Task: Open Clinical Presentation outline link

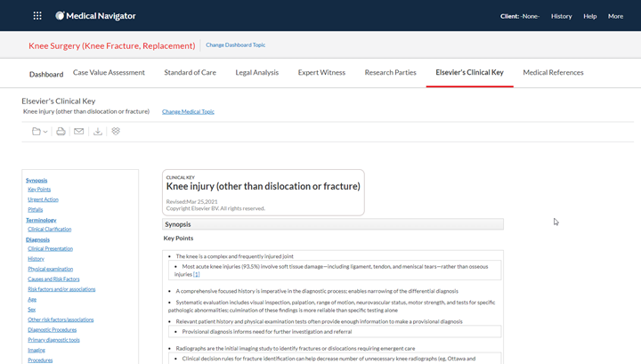Action: click(50, 248)
